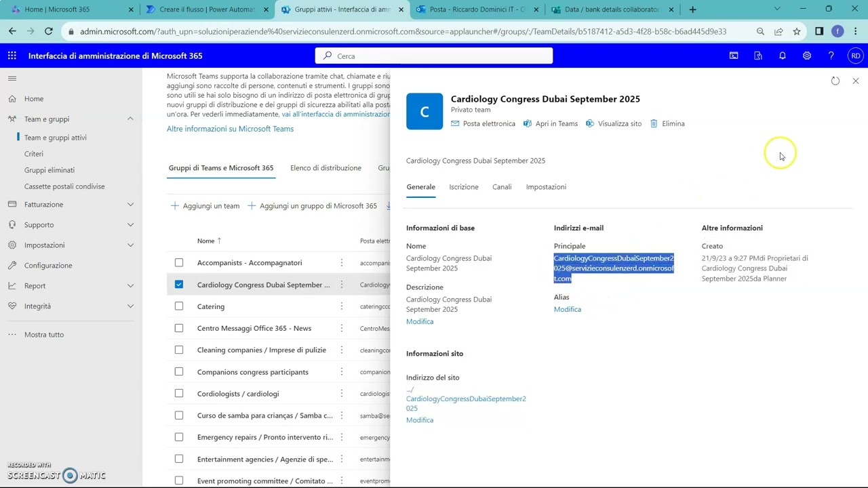Expand the Fatturazione section

(130, 204)
